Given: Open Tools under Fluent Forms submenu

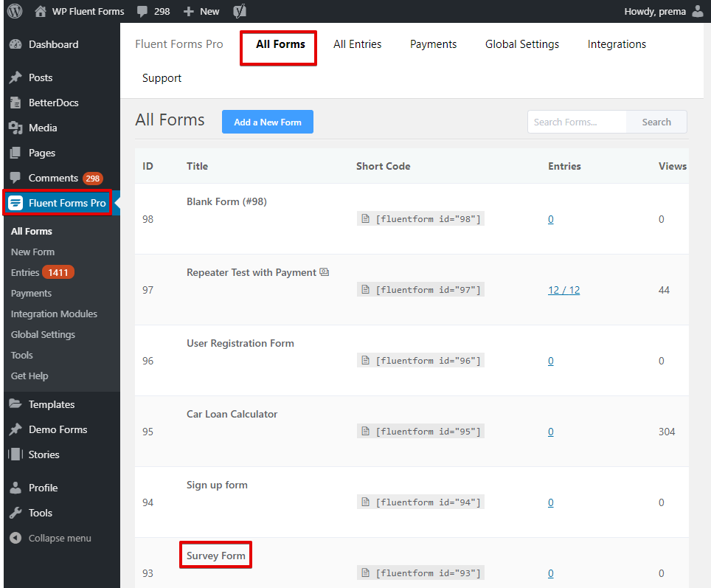Looking at the screenshot, I should 22,356.
